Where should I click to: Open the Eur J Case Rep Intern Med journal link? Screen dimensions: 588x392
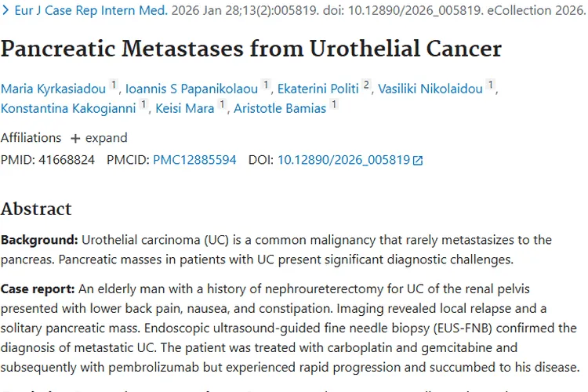[x=91, y=11]
